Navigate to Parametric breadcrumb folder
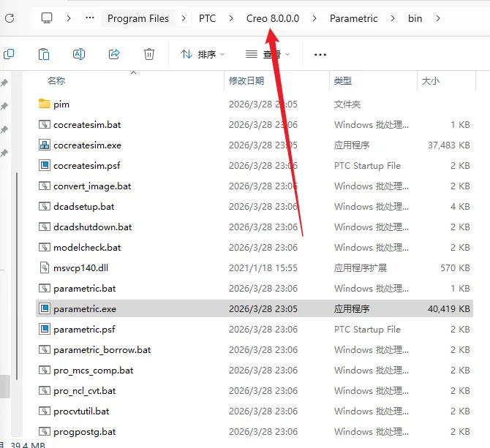Screen dimensions: 490x448 point(353,18)
